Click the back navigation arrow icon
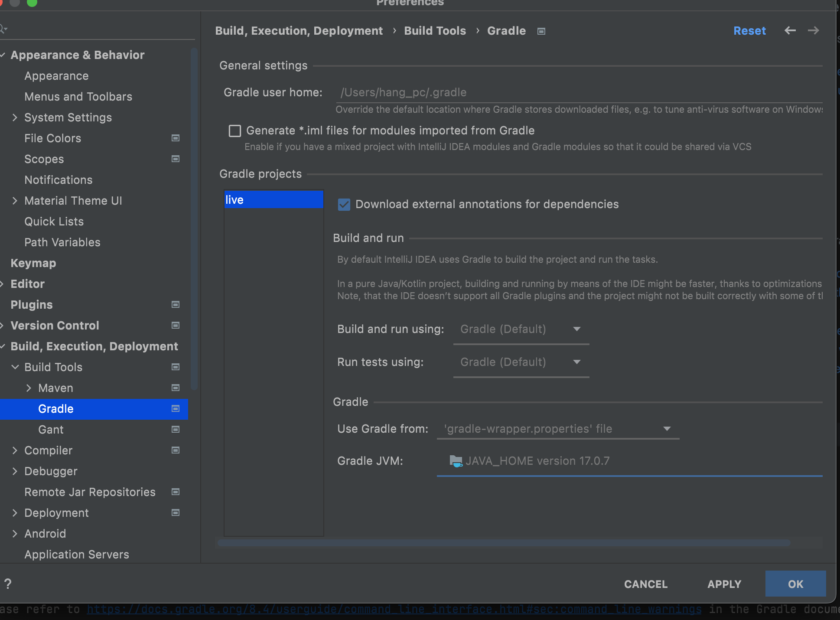Image resolution: width=840 pixels, height=620 pixels. [x=790, y=30]
